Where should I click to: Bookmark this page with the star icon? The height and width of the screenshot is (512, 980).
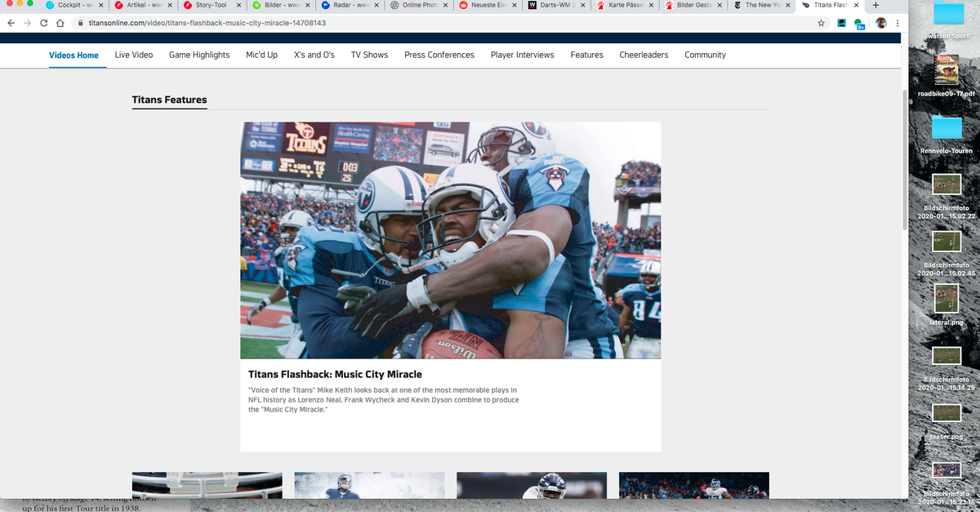(x=821, y=23)
